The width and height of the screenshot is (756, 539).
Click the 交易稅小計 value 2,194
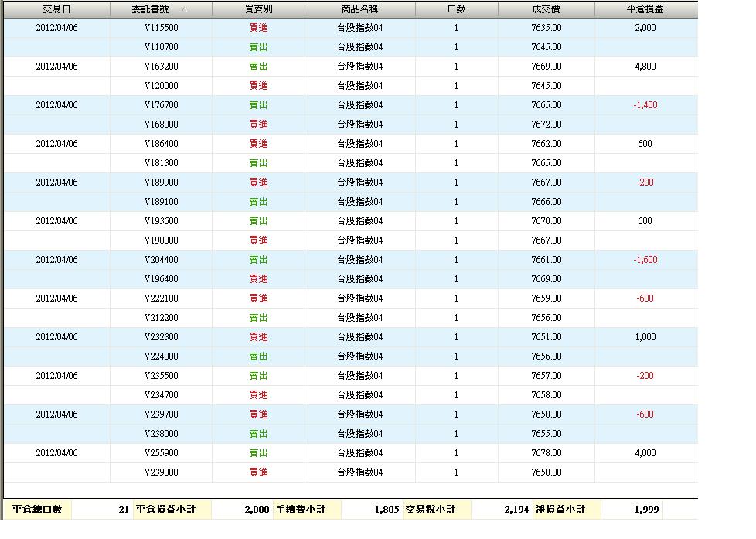click(516, 509)
